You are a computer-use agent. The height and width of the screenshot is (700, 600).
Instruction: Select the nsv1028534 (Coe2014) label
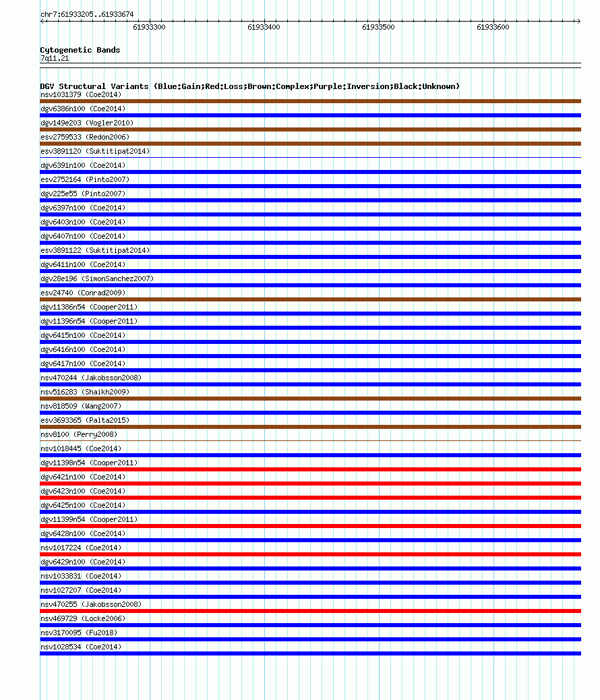pyautogui.click(x=81, y=647)
